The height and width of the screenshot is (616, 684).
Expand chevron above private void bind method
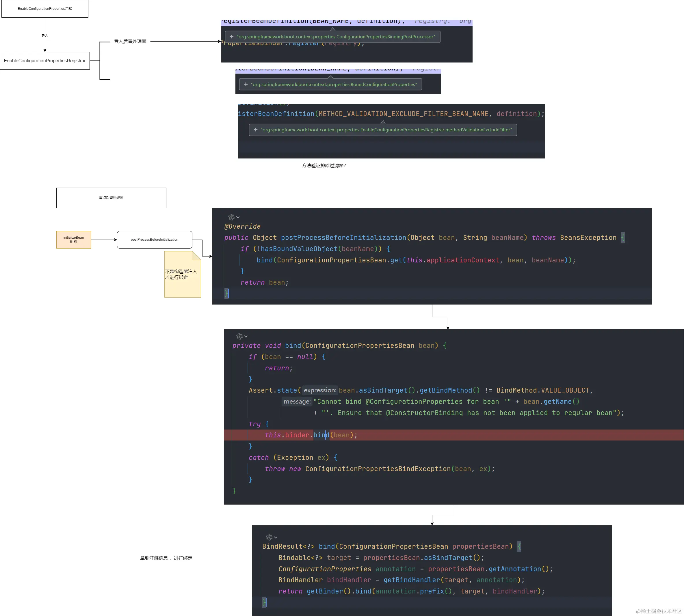click(x=246, y=336)
